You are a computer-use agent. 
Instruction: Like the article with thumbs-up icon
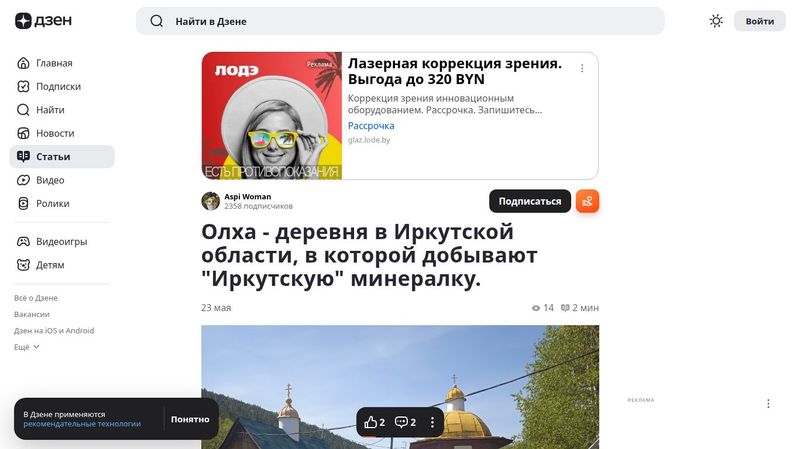pyautogui.click(x=374, y=422)
